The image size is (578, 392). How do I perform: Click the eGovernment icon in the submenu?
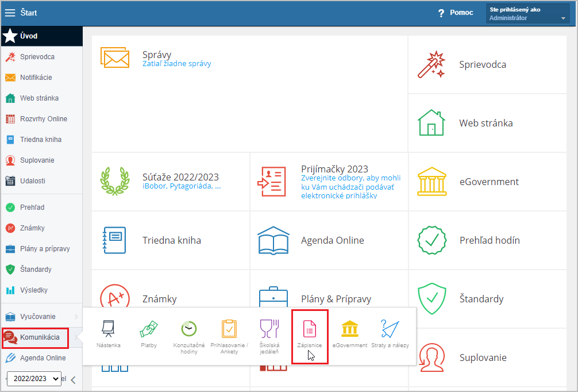[x=350, y=329]
